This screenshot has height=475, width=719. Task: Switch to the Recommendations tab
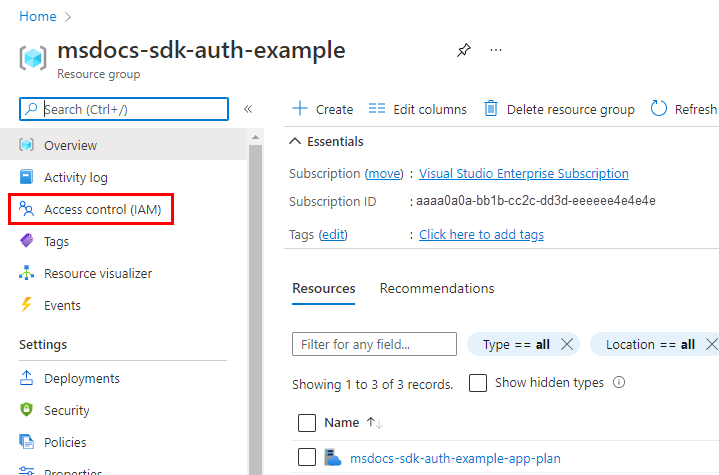pos(437,288)
